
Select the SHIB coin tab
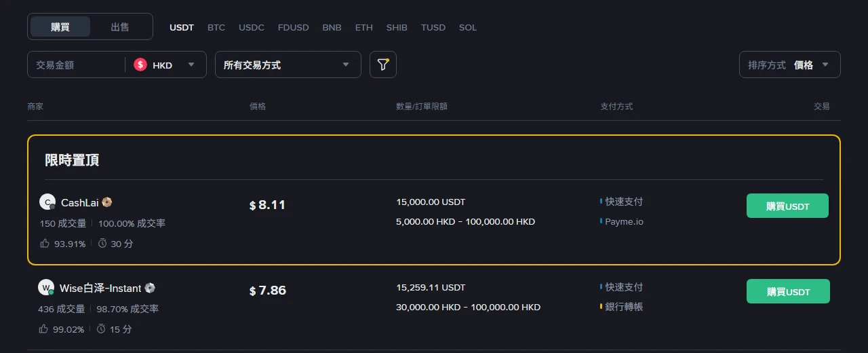397,28
